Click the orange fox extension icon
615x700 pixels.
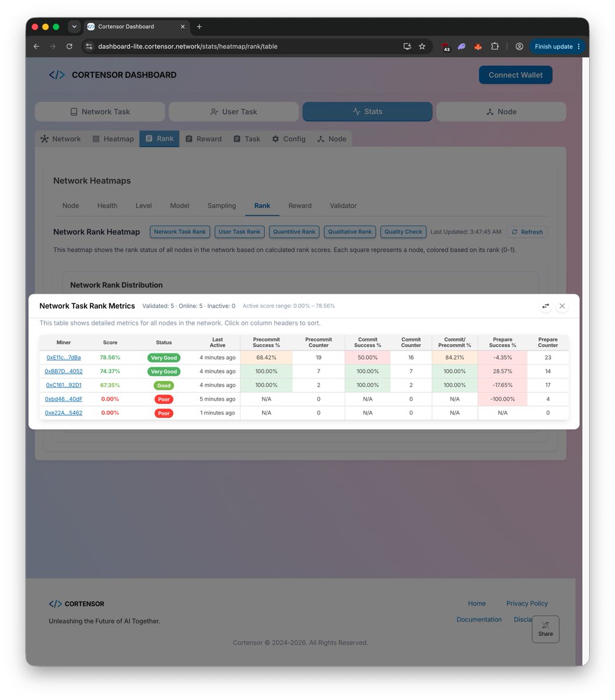point(478,47)
